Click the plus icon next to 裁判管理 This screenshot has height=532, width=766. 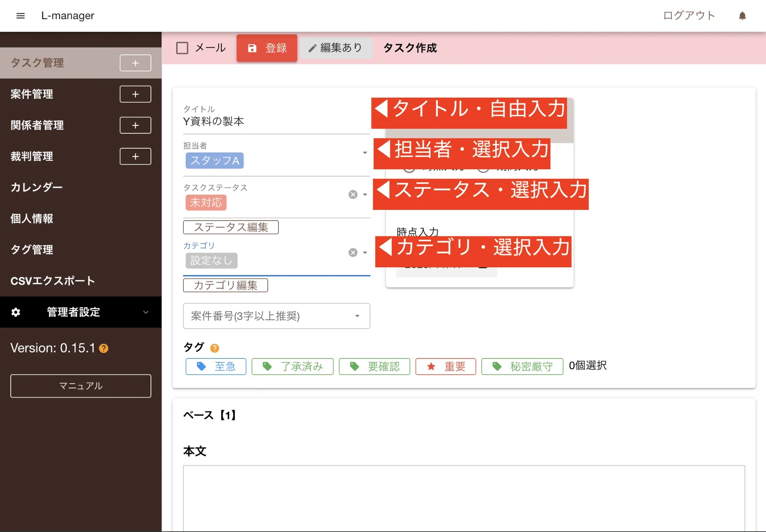coord(135,156)
